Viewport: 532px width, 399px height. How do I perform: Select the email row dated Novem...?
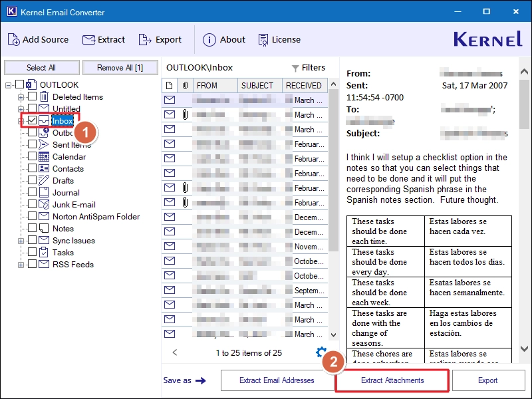coord(245,247)
